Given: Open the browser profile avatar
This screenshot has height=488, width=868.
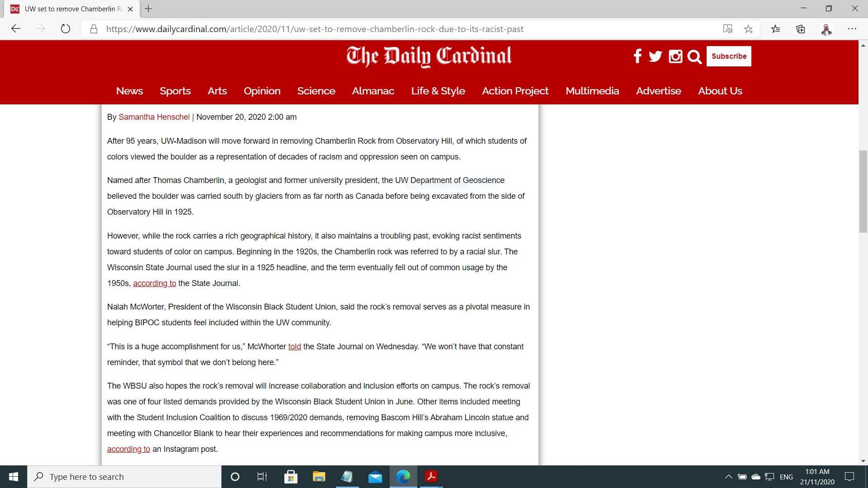Looking at the screenshot, I should (826, 29).
